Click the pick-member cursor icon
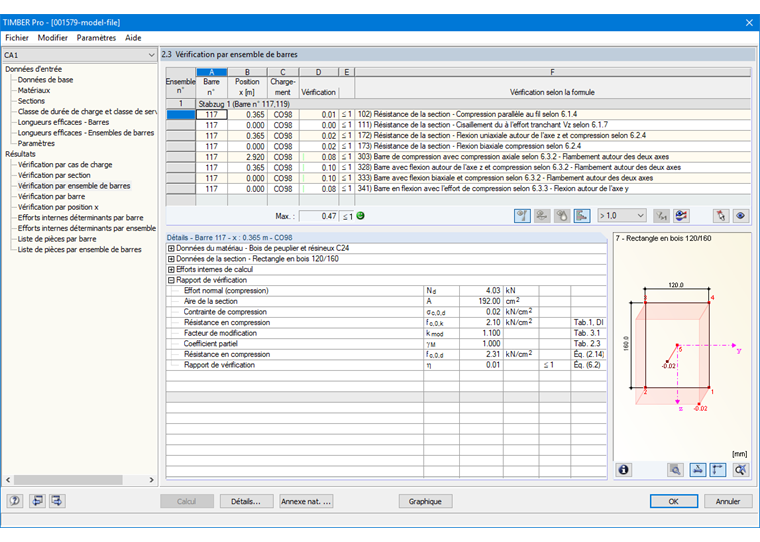This screenshot has width=760, height=542. tap(721, 216)
